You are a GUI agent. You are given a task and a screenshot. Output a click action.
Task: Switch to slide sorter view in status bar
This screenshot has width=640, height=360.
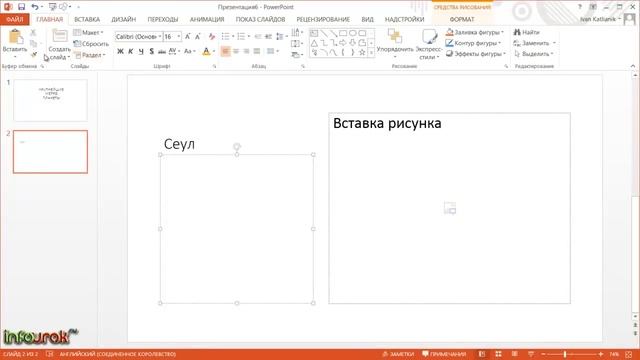(498, 354)
